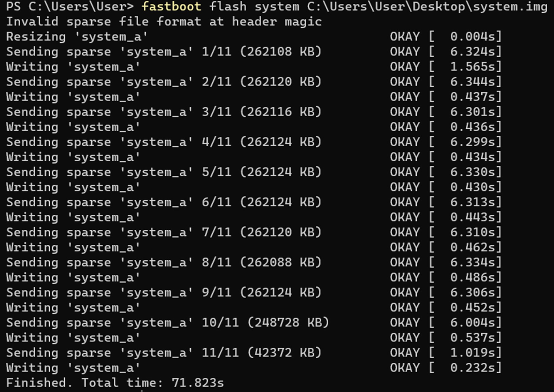Click the Sending sparse 2/11 line

164,81
